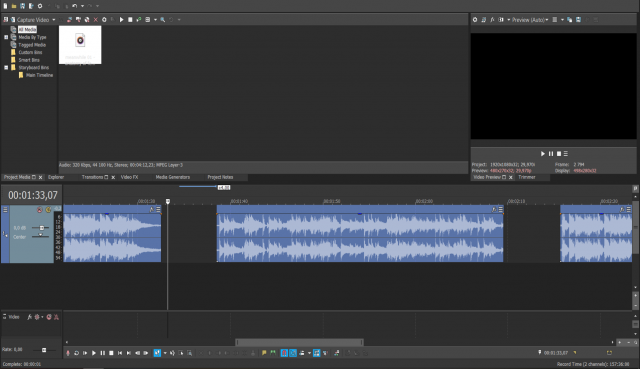This screenshot has width=640, height=369.
Task: Stop in the Video Preview transport
Action: tap(559, 153)
